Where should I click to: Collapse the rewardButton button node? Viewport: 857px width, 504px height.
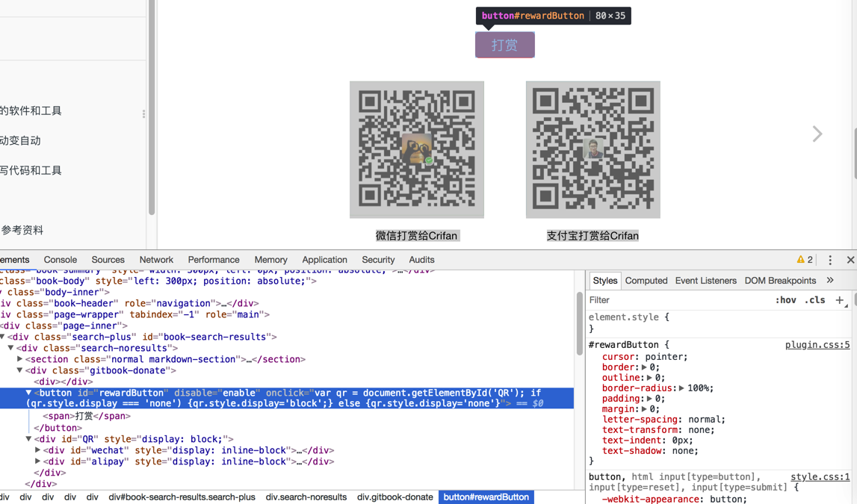28,393
